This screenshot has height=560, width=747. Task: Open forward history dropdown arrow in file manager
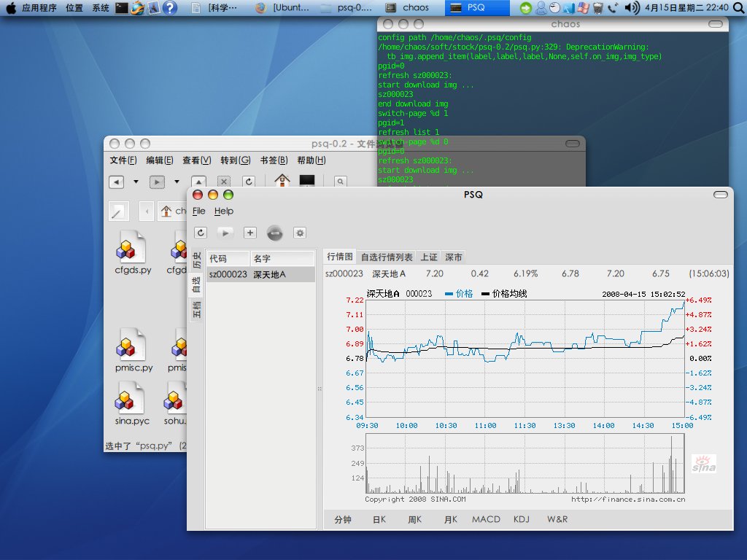[177, 182]
